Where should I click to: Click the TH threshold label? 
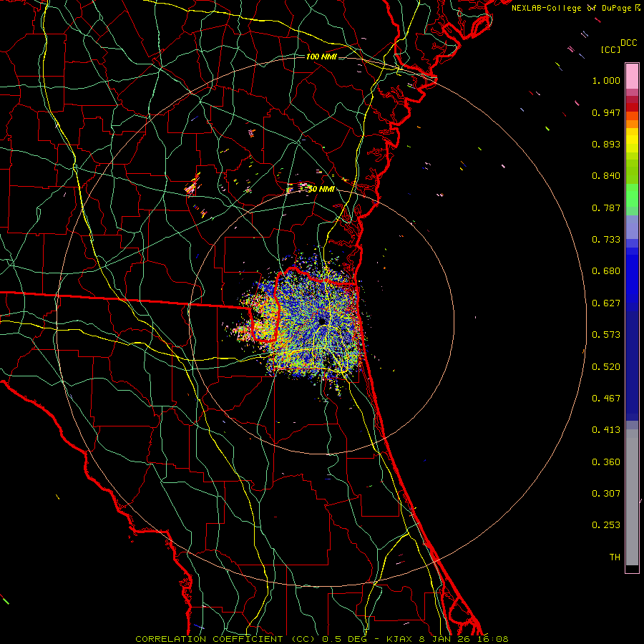615,557
